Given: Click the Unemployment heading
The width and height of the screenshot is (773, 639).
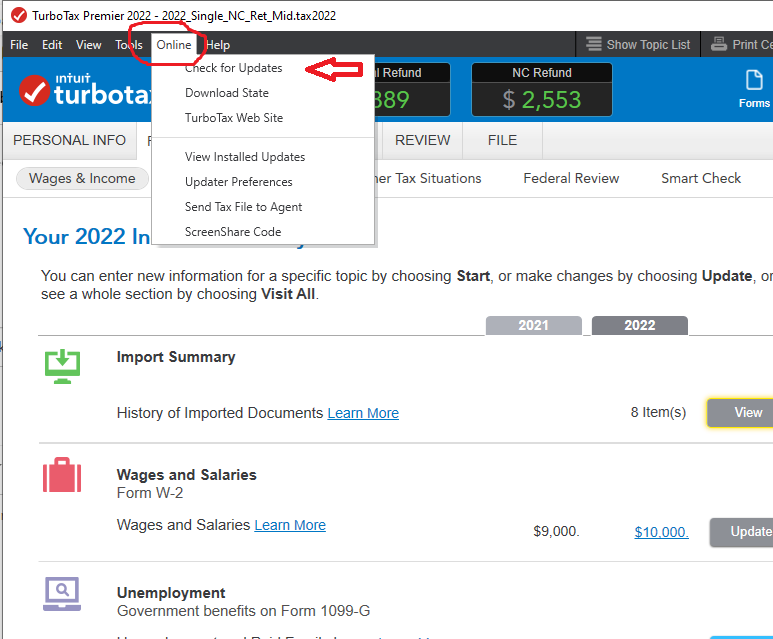Looking at the screenshot, I should pos(171,593).
